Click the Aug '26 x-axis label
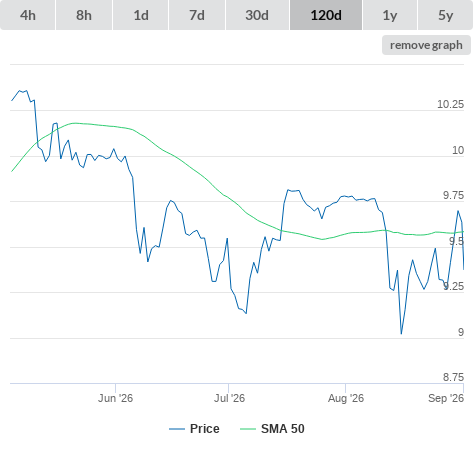The image size is (474, 455). [346, 398]
